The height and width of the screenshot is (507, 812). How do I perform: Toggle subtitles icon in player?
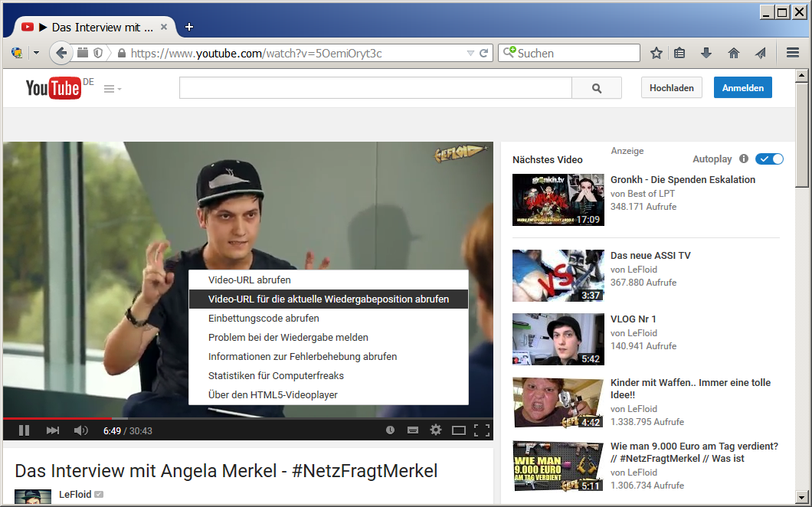pyautogui.click(x=413, y=430)
